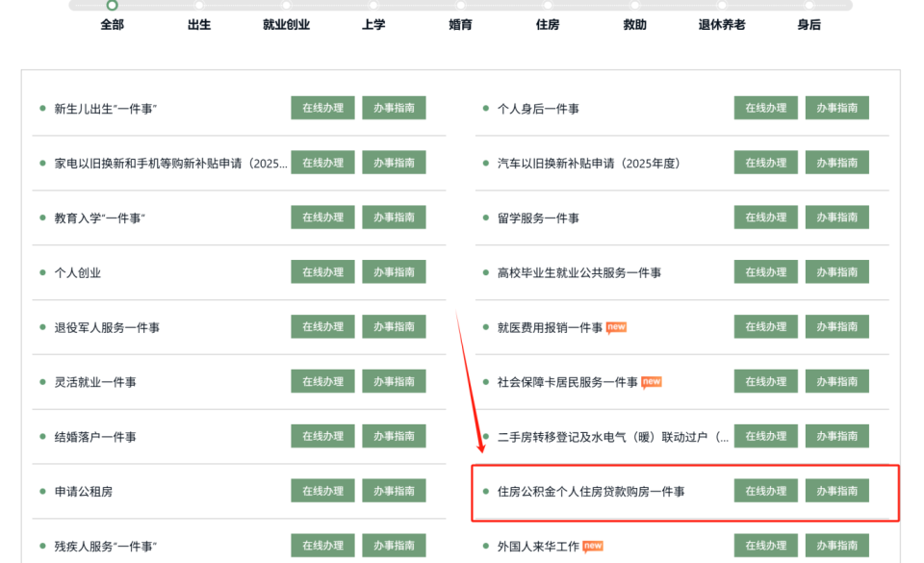Select the 退休养老 timeline dot
Viewport: 924px width, 563px height.
722,5
